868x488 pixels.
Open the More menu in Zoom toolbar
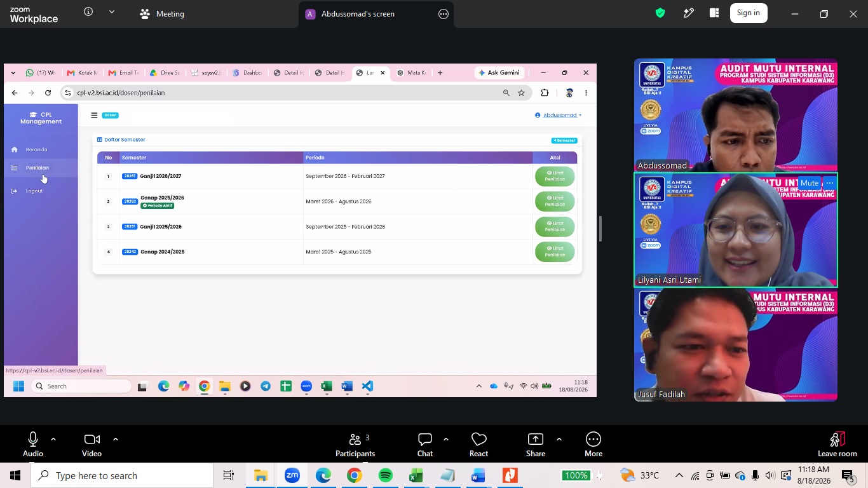coord(593,444)
